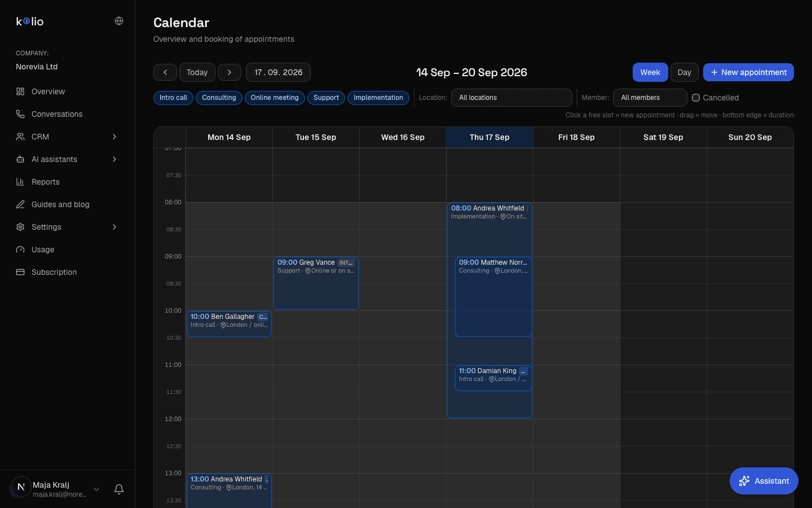This screenshot has height=508, width=812.
Task: Toggle the Cancelled checkbox
Action: point(696,98)
